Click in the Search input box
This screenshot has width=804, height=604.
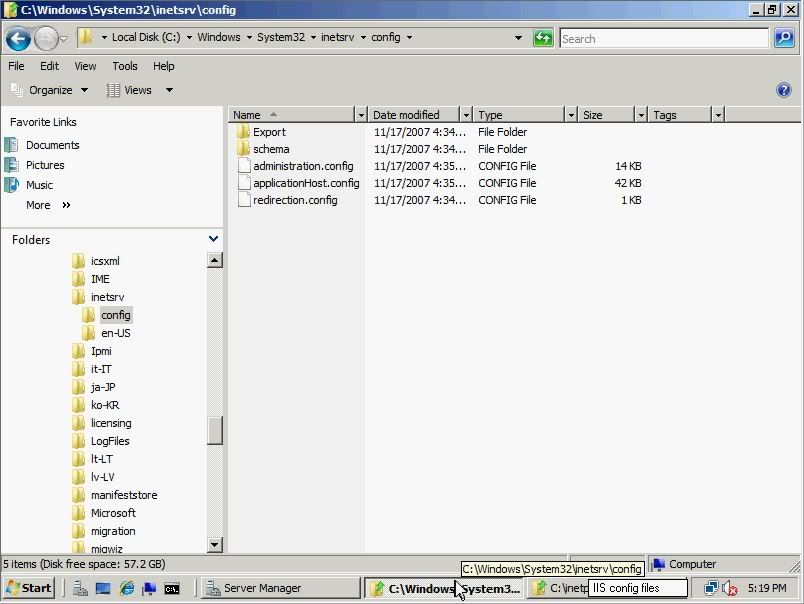click(664, 38)
